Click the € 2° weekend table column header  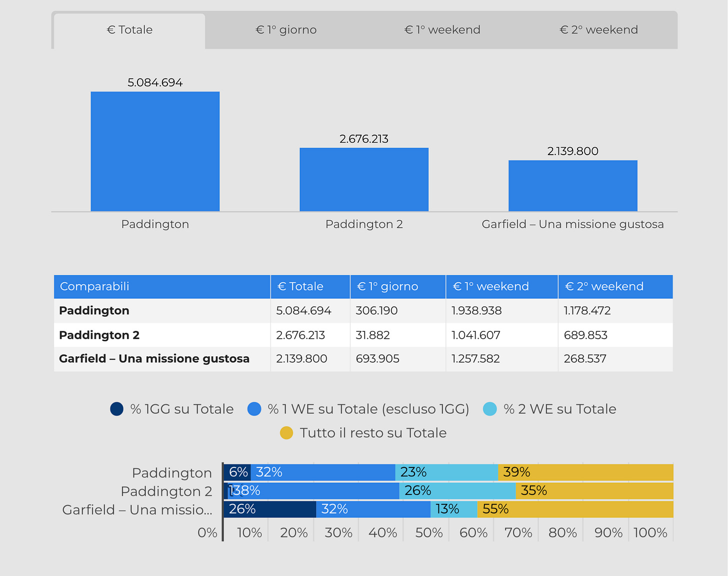coord(615,286)
